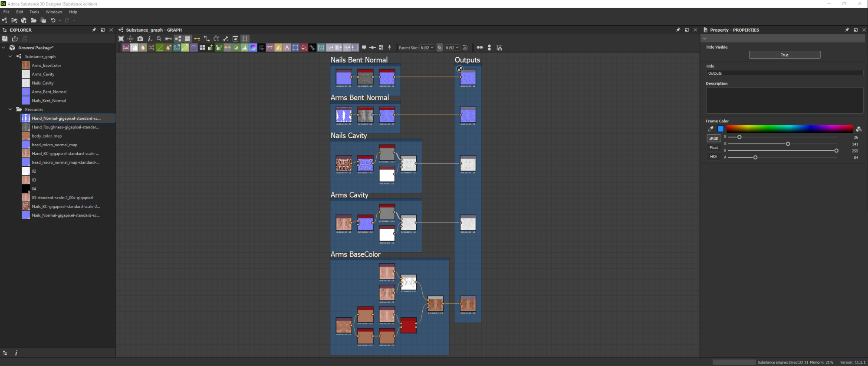Toggle the graph grid frame display button
This screenshot has width=868, height=366.
[245, 39]
